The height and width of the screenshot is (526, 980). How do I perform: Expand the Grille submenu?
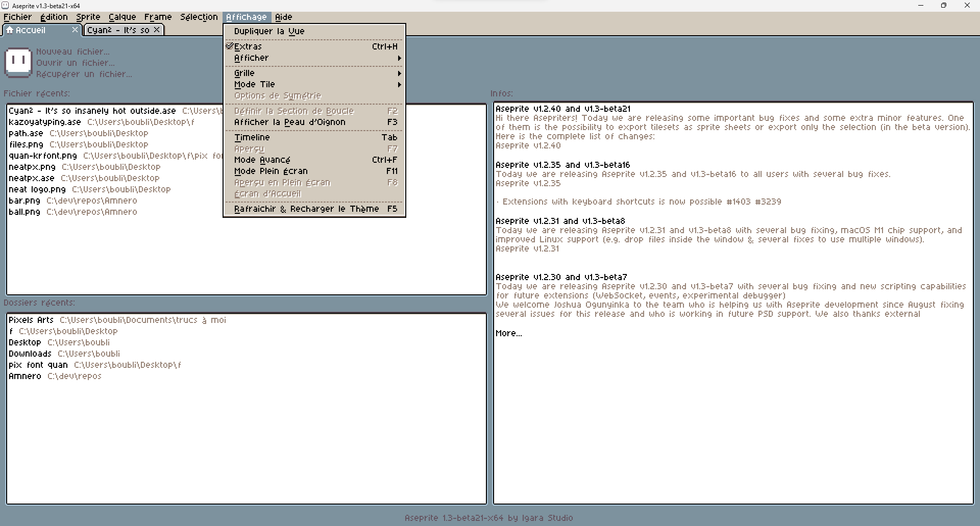click(314, 73)
